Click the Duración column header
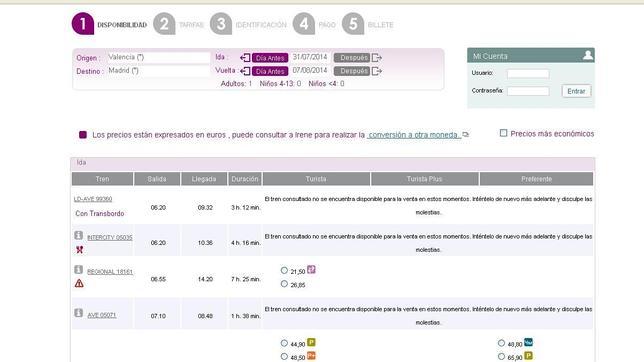 pos(245,179)
